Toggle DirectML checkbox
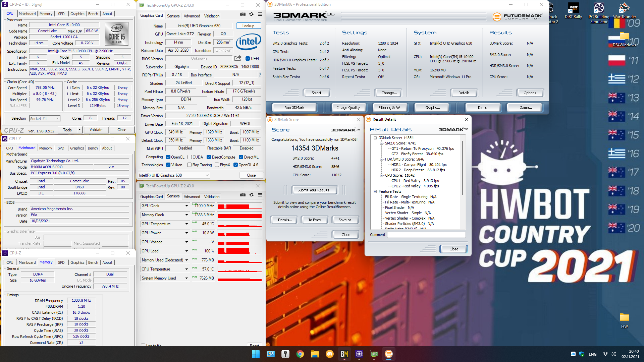The width and height of the screenshot is (644, 362). pyautogui.click(x=241, y=157)
